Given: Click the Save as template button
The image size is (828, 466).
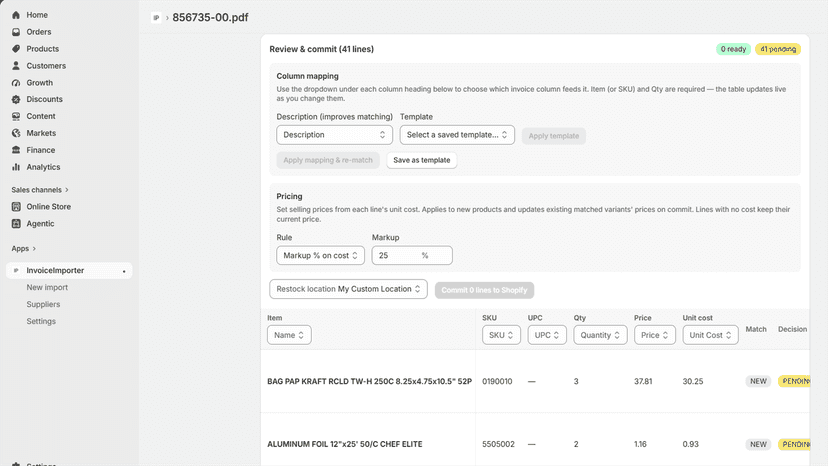Looking at the screenshot, I should 421,160.
